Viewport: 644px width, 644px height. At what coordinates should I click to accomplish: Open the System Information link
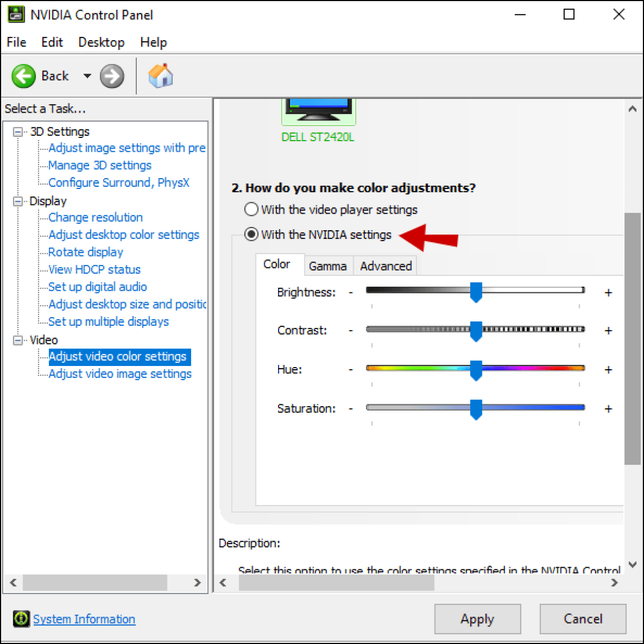84,619
